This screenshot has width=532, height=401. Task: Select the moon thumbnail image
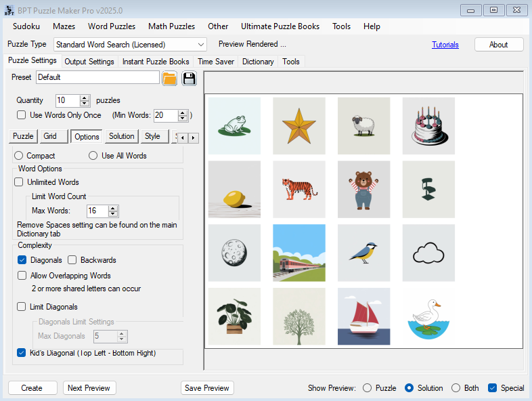point(234,253)
